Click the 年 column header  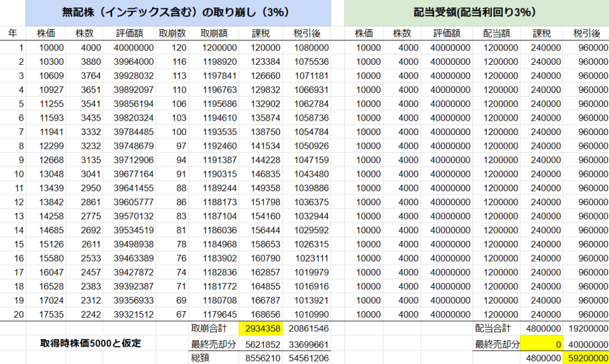(13, 34)
